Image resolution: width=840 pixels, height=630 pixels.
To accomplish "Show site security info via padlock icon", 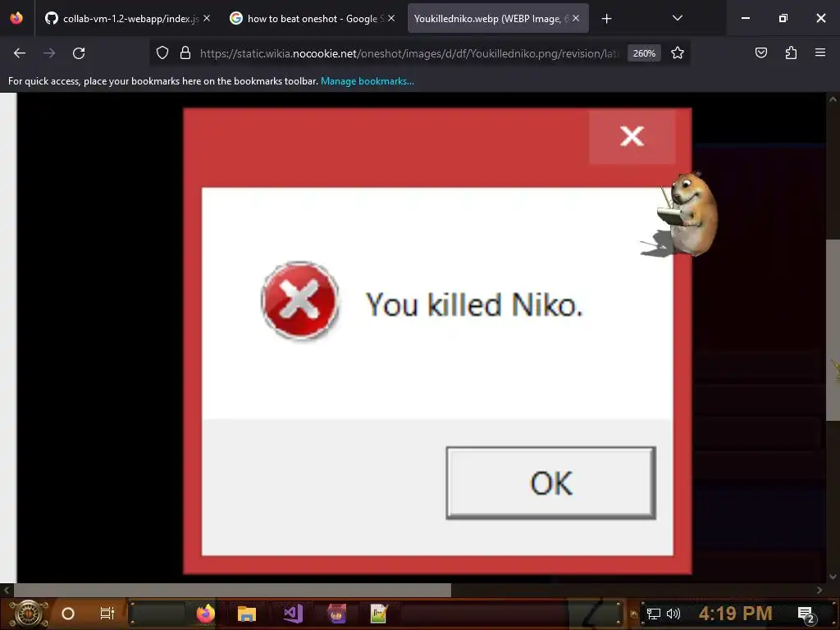I will pos(185,53).
